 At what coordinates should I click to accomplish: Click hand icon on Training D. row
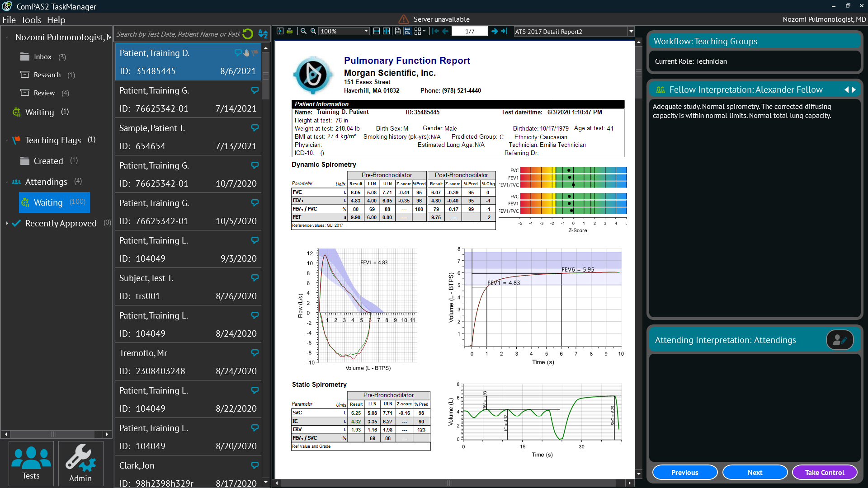[246, 53]
